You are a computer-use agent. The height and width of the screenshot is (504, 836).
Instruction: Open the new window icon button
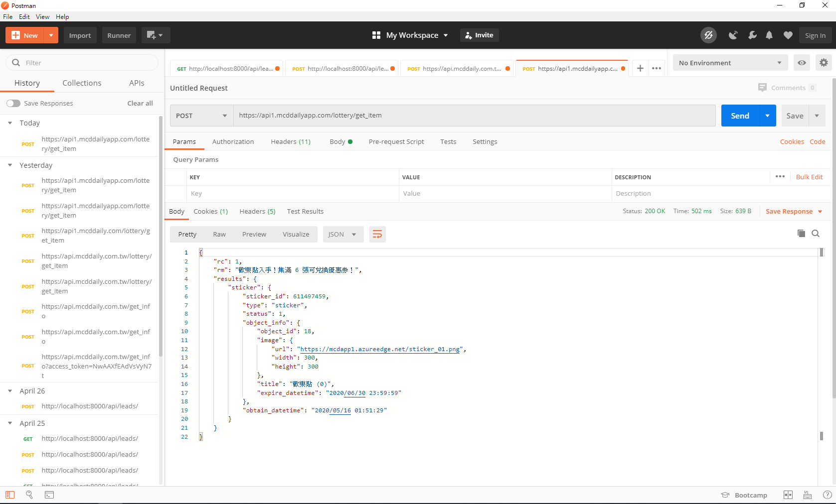click(156, 35)
